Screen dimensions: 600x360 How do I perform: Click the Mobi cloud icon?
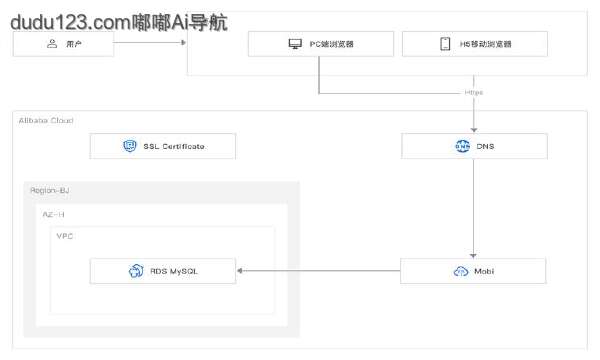tap(461, 271)
